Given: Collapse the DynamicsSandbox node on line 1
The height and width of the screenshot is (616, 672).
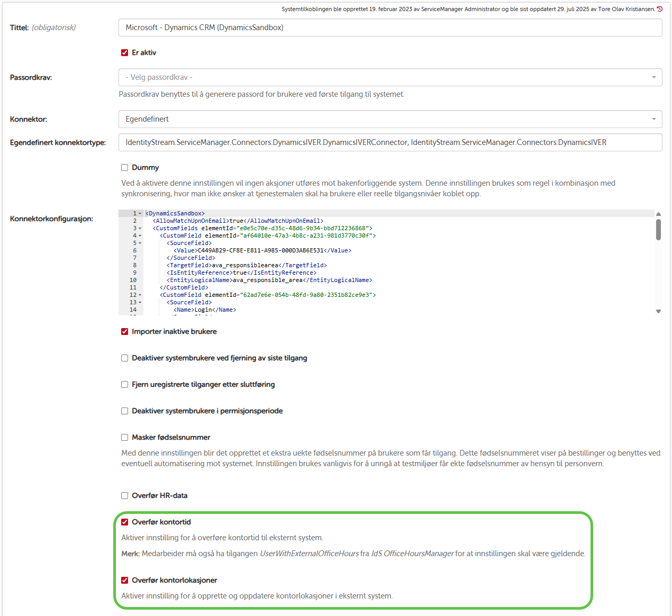Looking at the screenshot, I should click(x=140, y=214).
